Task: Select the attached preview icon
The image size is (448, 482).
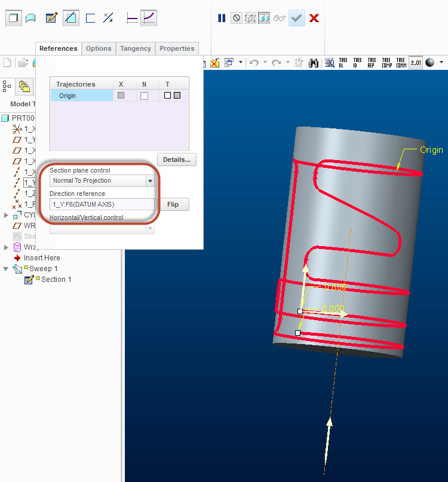Action: (x=264, y=18)
